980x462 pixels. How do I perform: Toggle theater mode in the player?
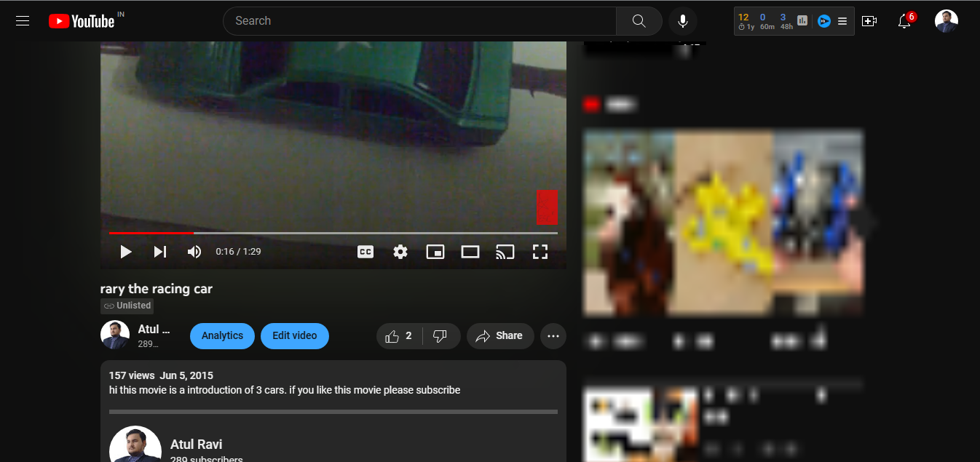(x=470, y=252)
